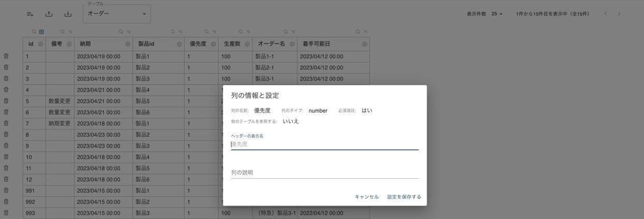
Task: Click the 着手可能日 column header
Action: 333,44
